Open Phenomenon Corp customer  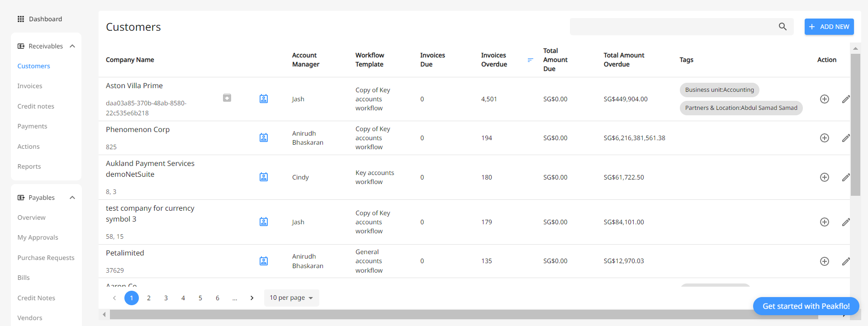138,129
